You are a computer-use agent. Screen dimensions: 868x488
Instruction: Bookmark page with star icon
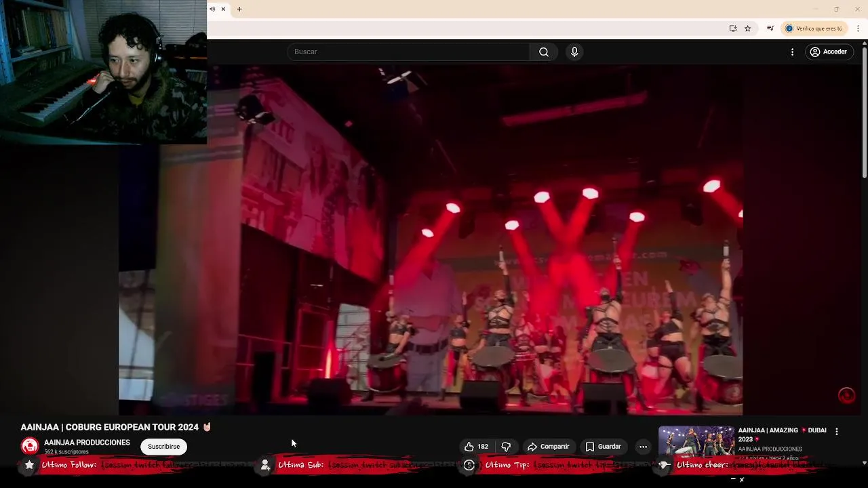(748, 28)
